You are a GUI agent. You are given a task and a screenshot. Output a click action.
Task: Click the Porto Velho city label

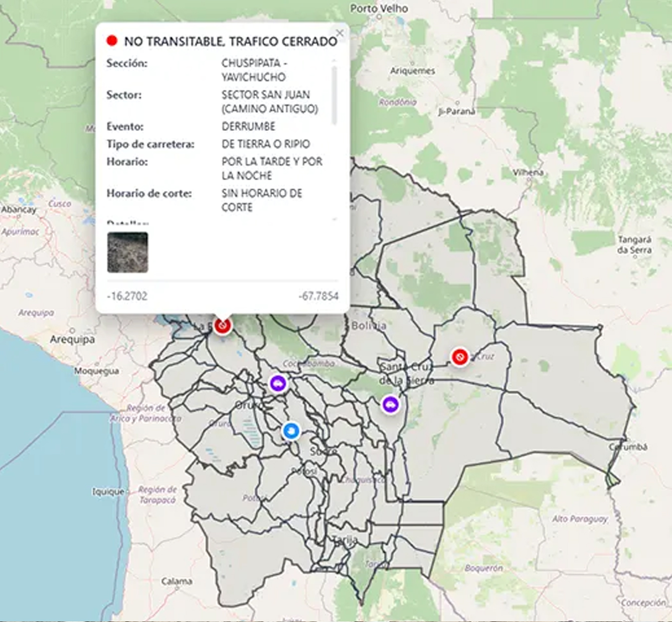click(379, 8)
